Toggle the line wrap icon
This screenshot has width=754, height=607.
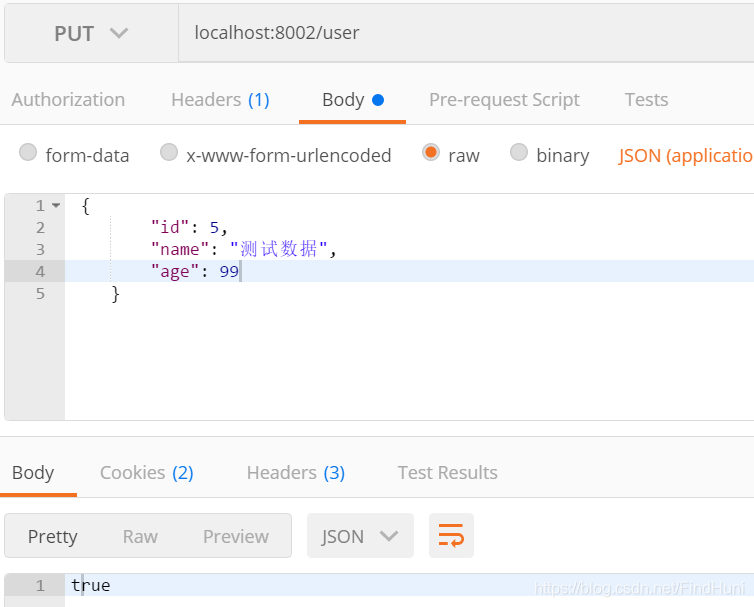pos(451,536)
